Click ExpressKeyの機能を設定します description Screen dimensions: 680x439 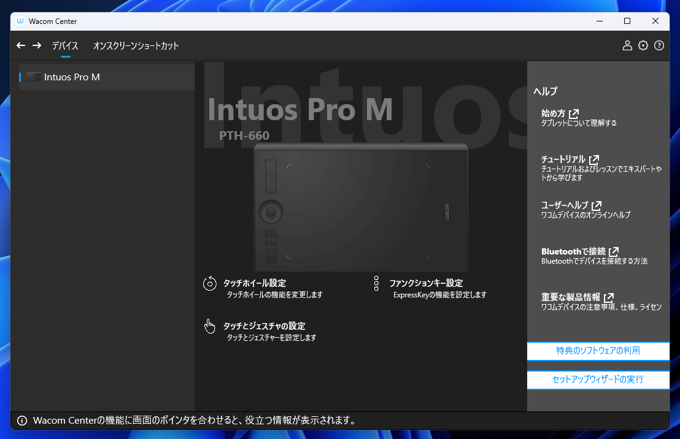tap(440, 295)
